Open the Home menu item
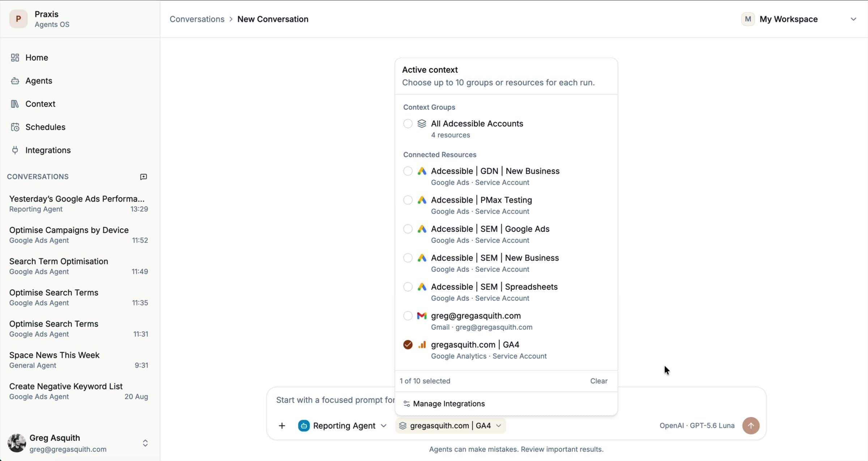The width and height of the screenshot is (868, 461). pyautogui.click(x=80, y=58)
